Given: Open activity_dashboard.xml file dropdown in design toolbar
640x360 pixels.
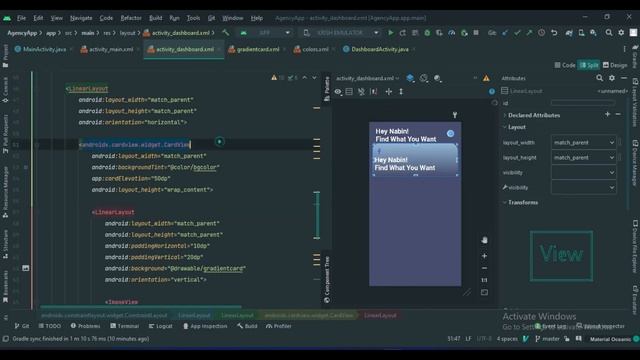Looking at the screenshot, I should [x=367, y=78].
